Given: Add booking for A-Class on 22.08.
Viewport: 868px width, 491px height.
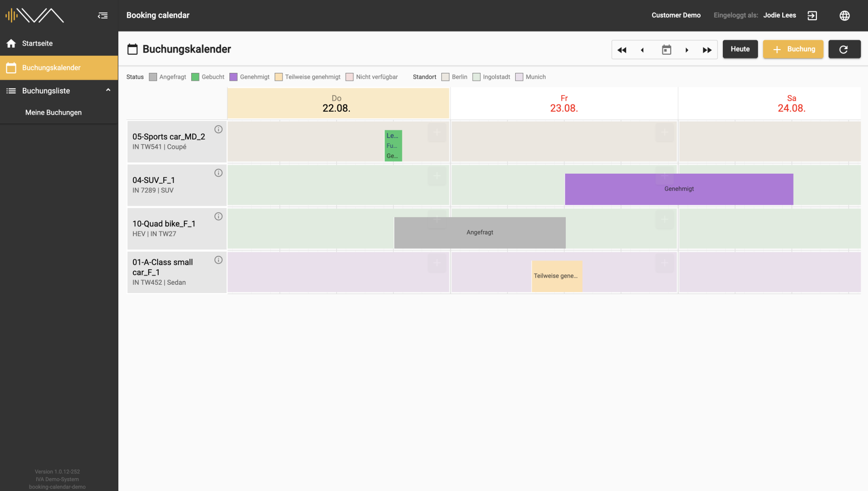Looking at the screenshot, I should point(437,263).
